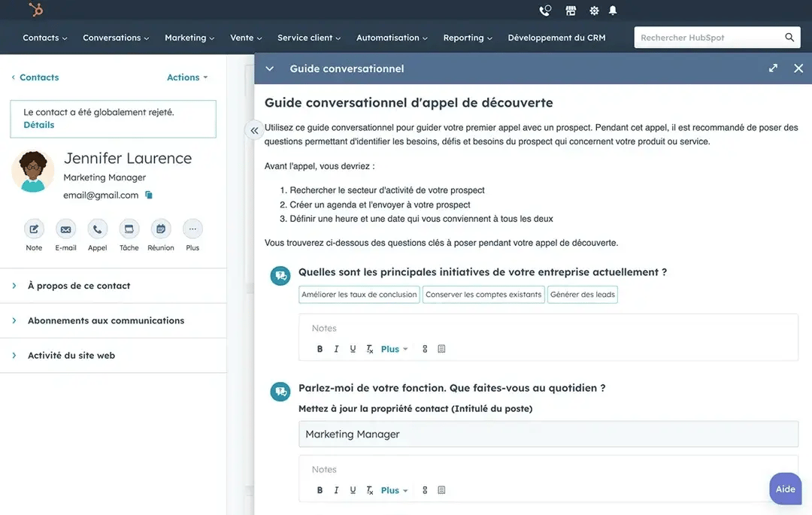The image size is (812, 515).
Task: Open the Marketing menu
Action: click(189, 38)
